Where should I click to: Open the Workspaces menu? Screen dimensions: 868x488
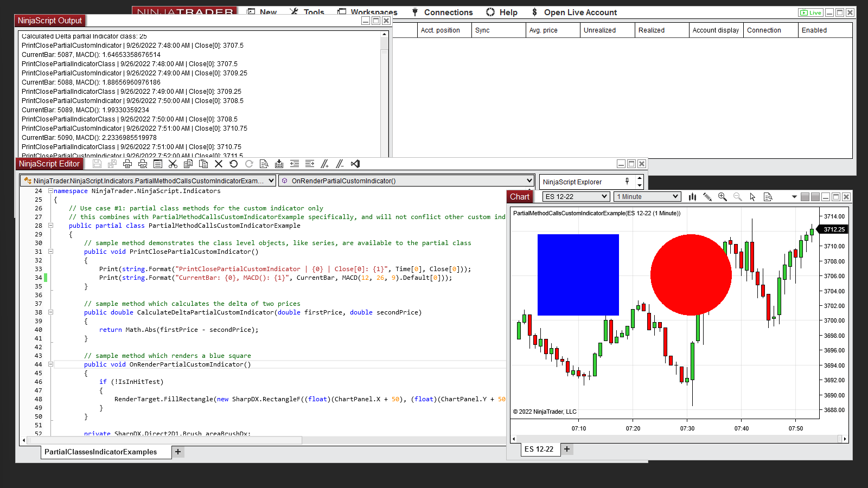(x=367, y=12)
